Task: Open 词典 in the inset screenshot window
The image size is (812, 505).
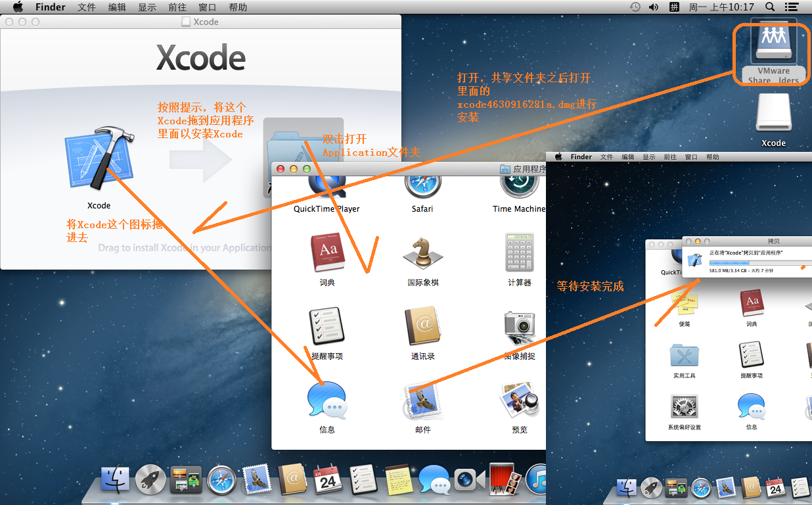Action: [x=752, y=303]
